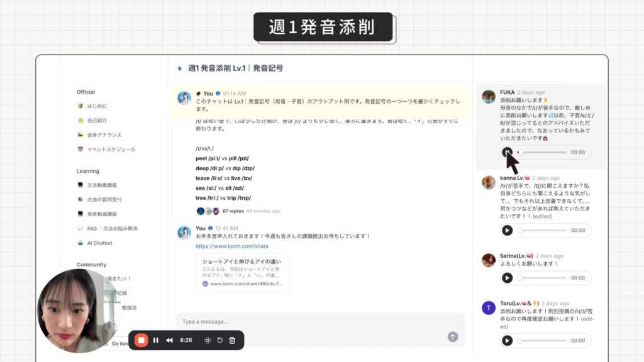
Task: Go to イベントスケジュール channel
Action: click(111, 150)
